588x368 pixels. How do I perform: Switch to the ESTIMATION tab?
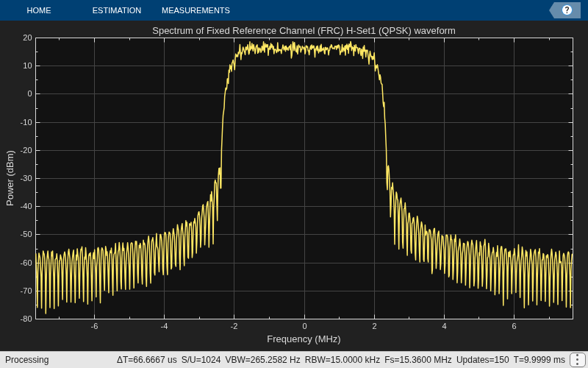point(117,10)
